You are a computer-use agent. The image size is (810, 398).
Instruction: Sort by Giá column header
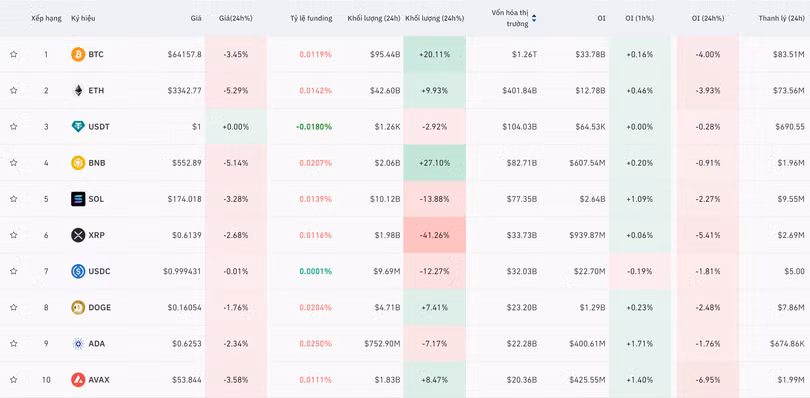click(x=195, y=18)
